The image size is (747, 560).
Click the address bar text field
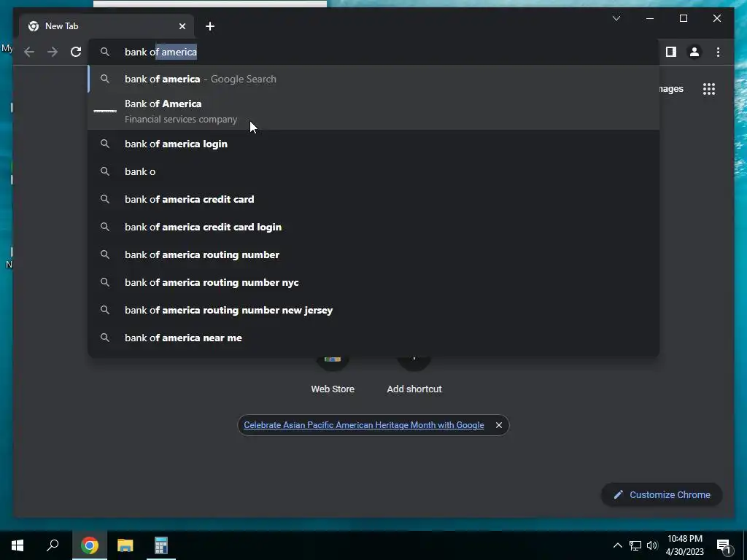point(373,52)
